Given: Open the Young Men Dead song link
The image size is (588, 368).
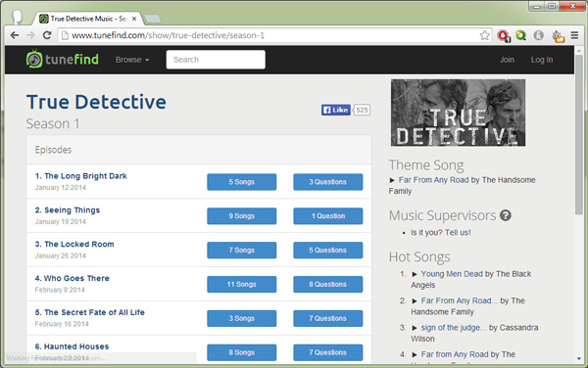Looking at the screenshot, I should tap(452, 274).
